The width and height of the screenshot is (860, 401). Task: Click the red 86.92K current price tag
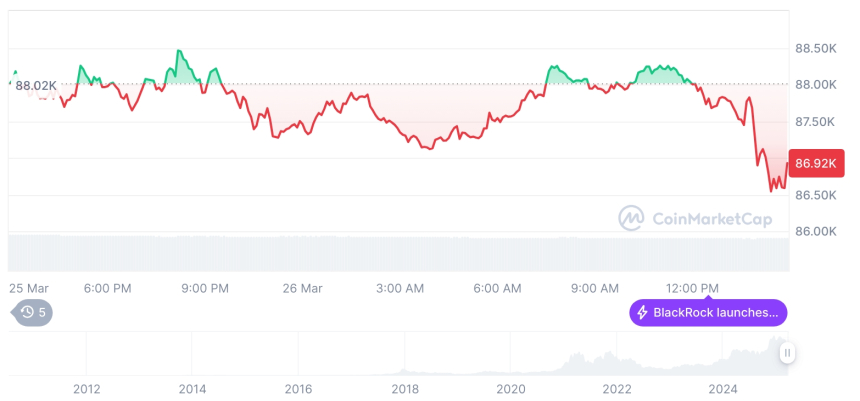(817, 162)
